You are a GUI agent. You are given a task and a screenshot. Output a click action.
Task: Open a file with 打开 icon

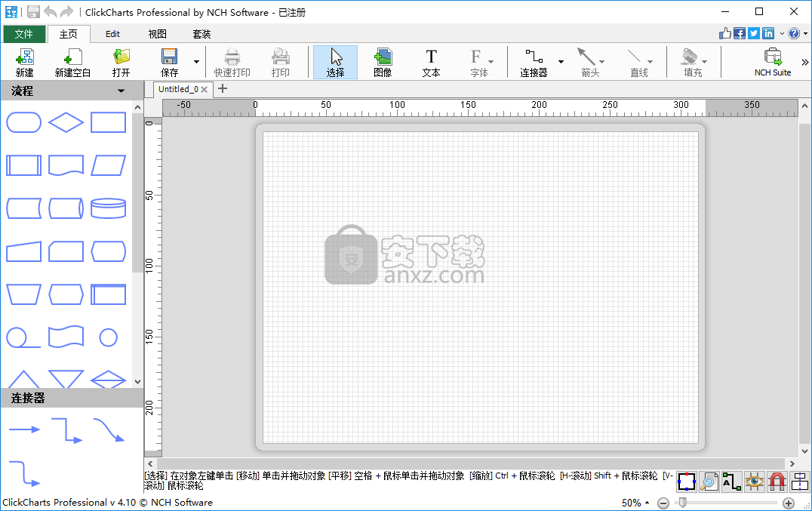[121, 62]
